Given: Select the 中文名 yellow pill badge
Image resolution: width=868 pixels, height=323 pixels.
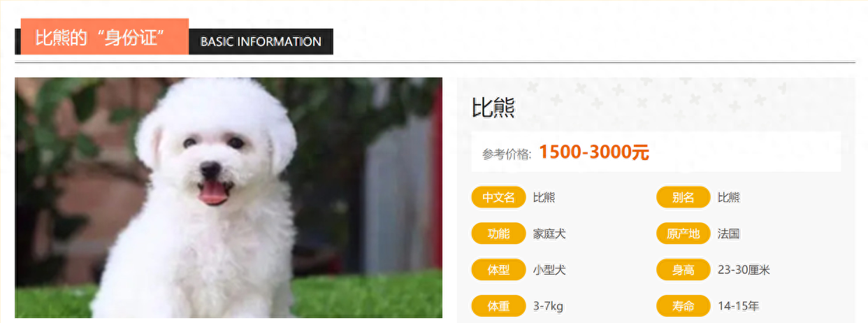Looking at the screenshot, I should point(498,197).
